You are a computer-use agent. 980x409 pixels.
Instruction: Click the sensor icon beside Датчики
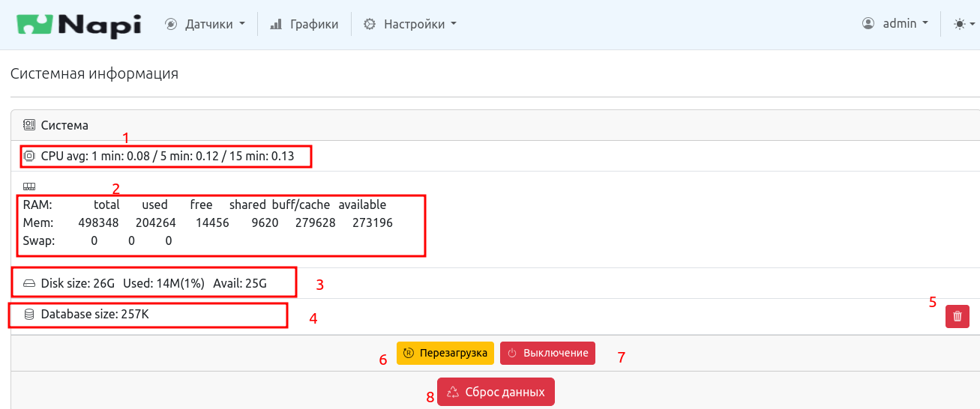pyautogui.click(x=171, y=24)
